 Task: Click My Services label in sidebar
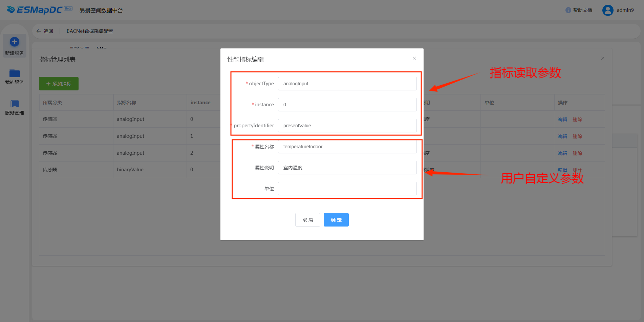[x=15, y=82]
